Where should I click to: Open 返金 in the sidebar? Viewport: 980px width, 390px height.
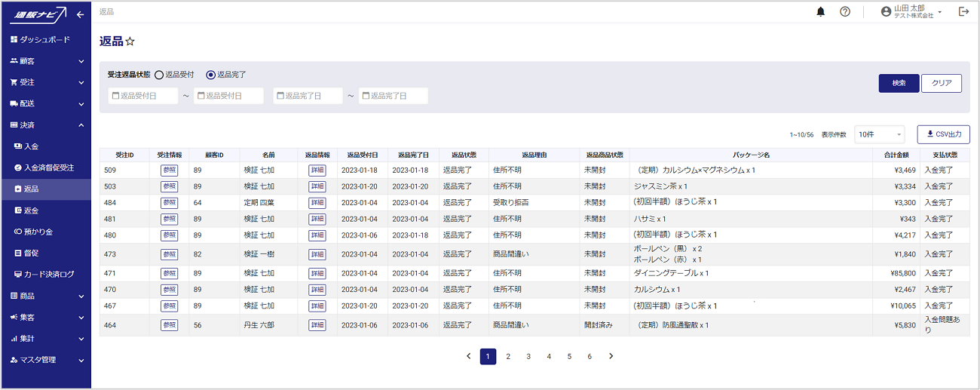31,210
